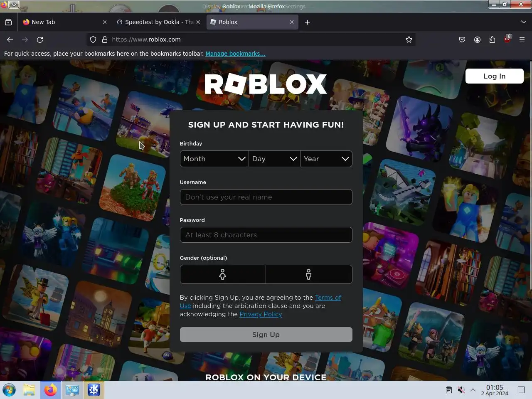Image resolution: width=532 pixels, height=399 pixels.
Task: Click the muted volume tray icon
Action: pyautogui.click(x=461, y=390)
